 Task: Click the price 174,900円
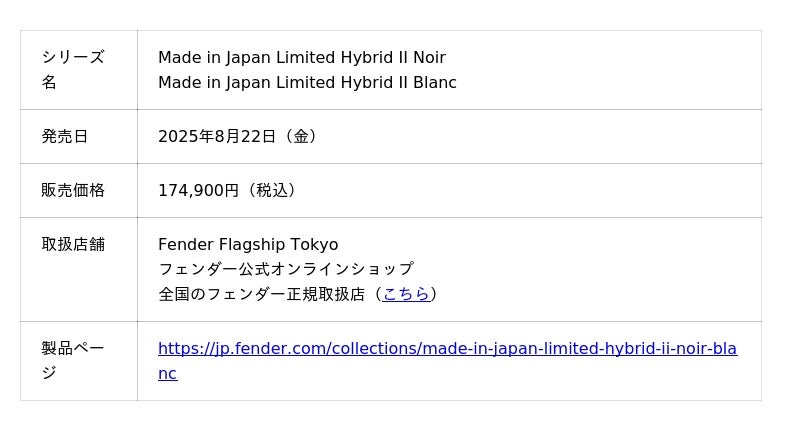click(198, 190)
